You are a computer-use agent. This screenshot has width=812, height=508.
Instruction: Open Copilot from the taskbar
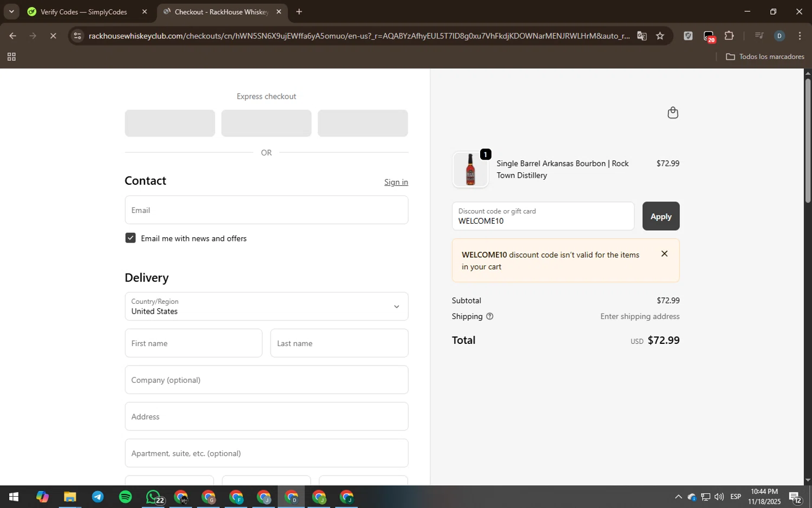[42, 497]
